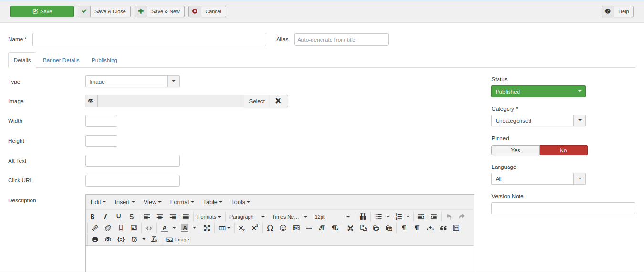The image size is (644, 272).
Task: Open the 12pt font size dropdown
Action: (332, 217)
